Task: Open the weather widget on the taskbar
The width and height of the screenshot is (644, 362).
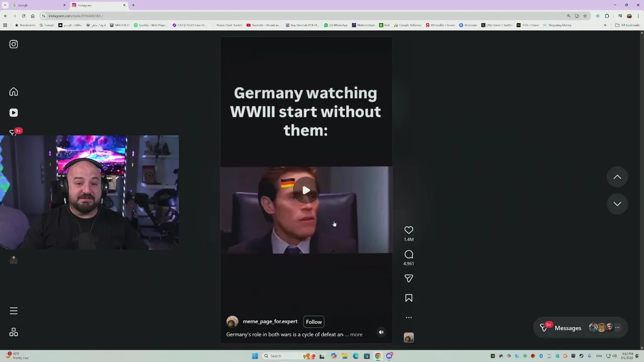Action: (18, 356)
